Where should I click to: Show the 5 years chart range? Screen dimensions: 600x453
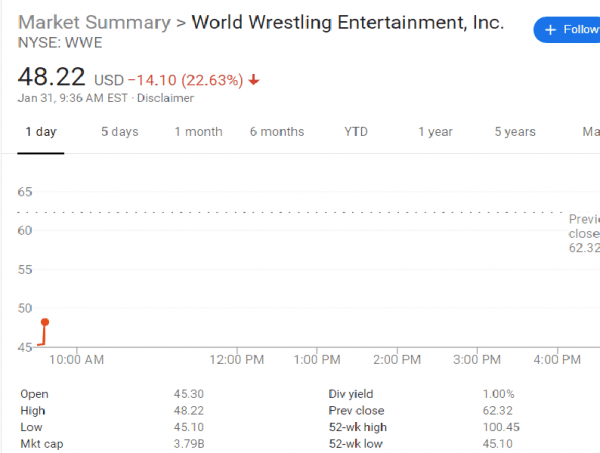(x=514, y=132)
